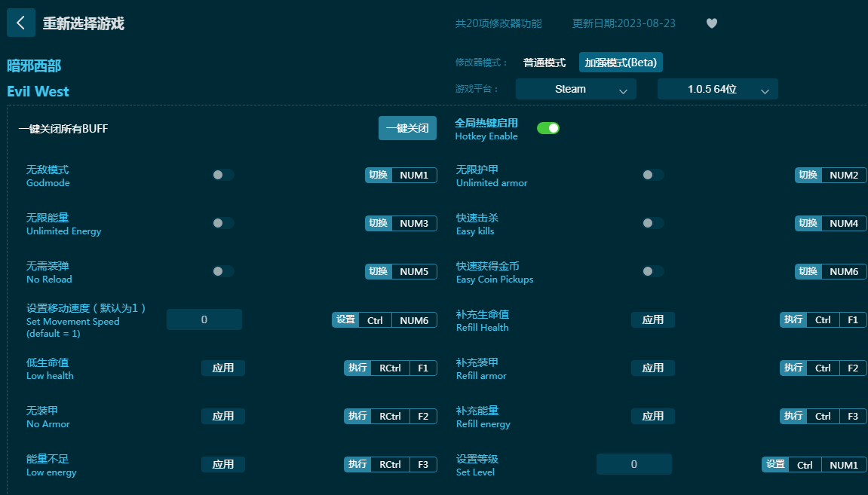Apply Refill energy
The width and height of the screenshot is (868, 495).
[652, 417]
